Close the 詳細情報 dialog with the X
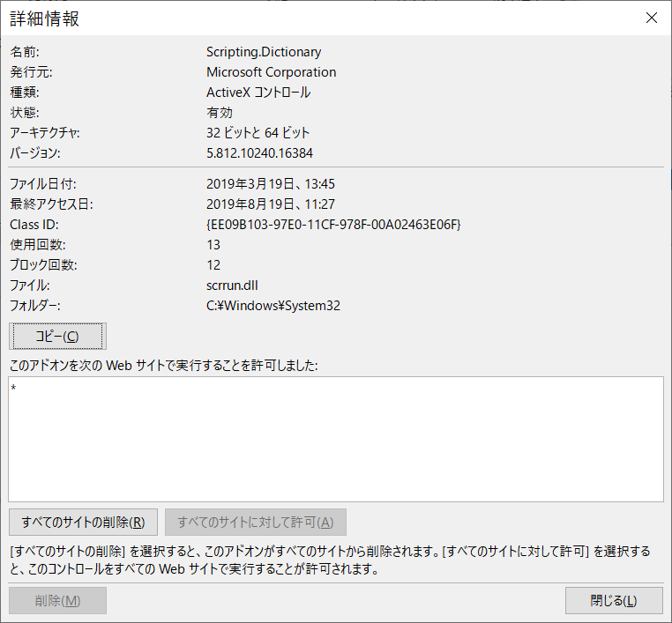This screenshot has height=623, width=672. tap(652, 18)
